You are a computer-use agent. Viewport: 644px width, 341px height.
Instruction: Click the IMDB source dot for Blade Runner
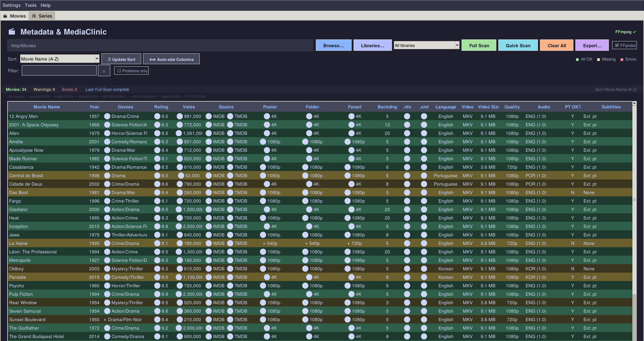tap(208, 158)
